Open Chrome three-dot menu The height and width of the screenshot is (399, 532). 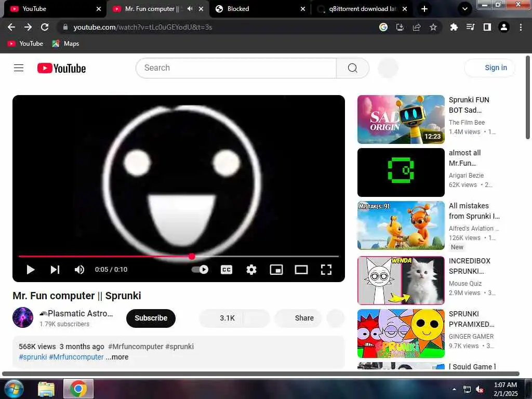(x=521, y=27)
